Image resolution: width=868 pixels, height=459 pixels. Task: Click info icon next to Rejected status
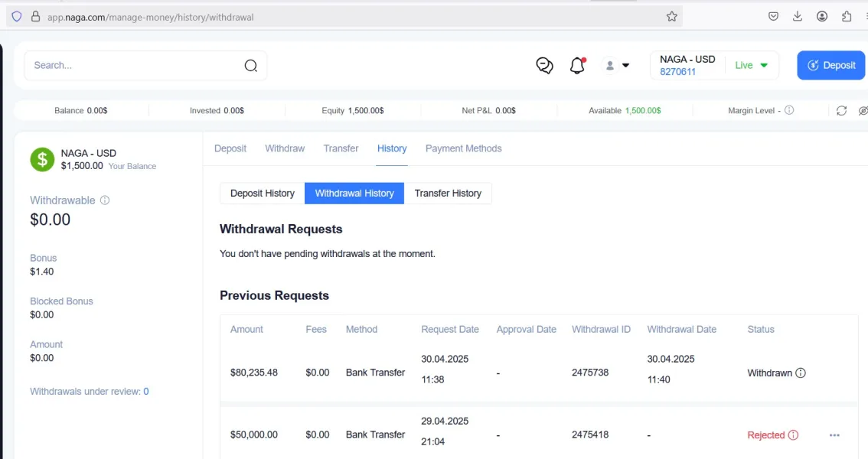793,435
